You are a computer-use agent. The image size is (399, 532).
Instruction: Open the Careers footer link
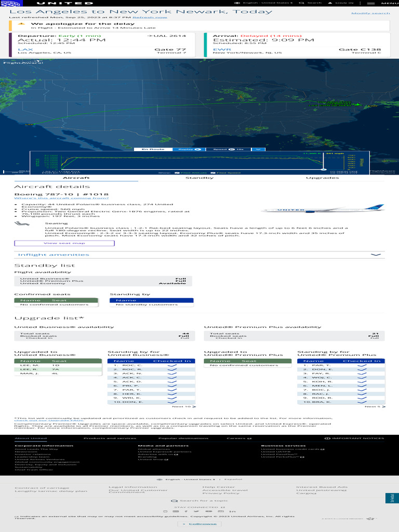point(239,438)
